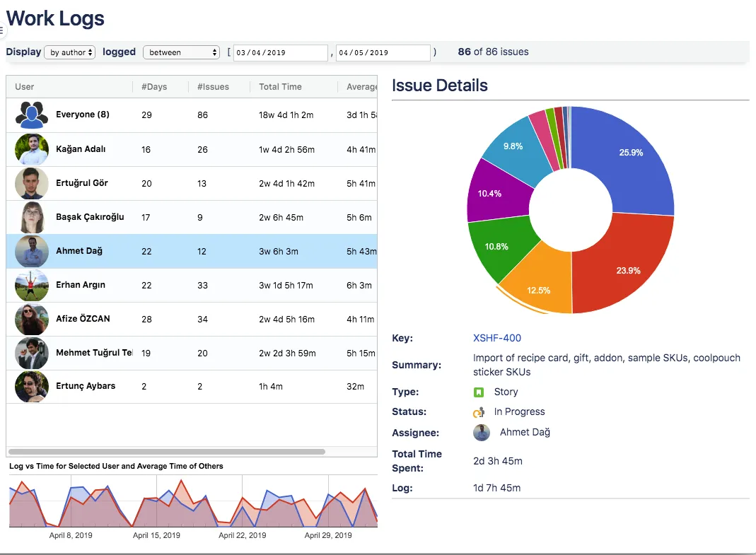This screenshot has height=555, width=756.
Task: Click the 'In Progress' status text
Action: click(519, 411)
